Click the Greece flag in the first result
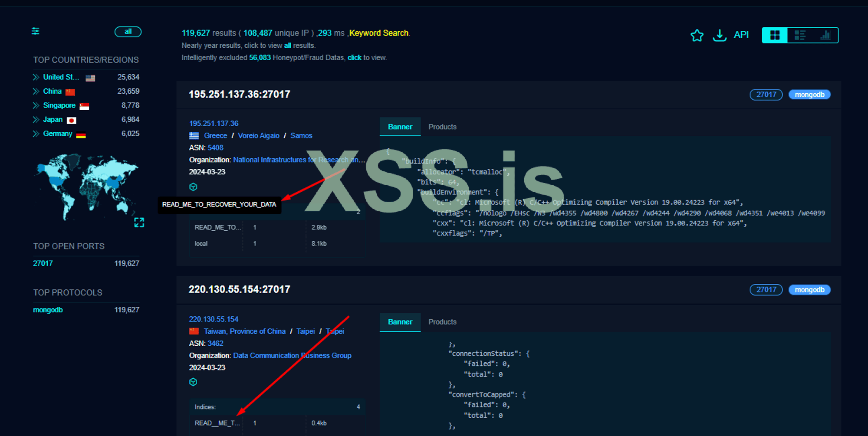868x436 pixels. click(194, 136)
